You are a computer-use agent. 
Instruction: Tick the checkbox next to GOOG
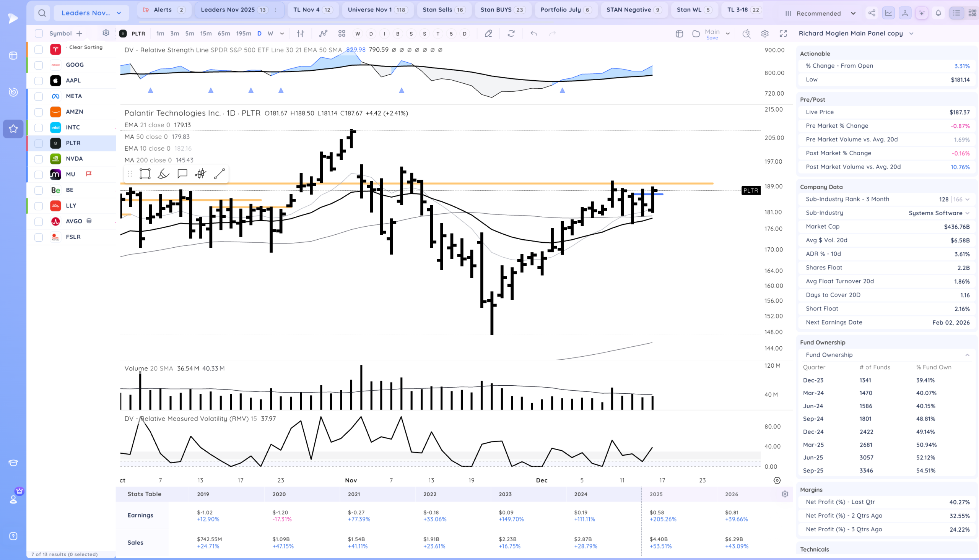(x=39, y=65)
